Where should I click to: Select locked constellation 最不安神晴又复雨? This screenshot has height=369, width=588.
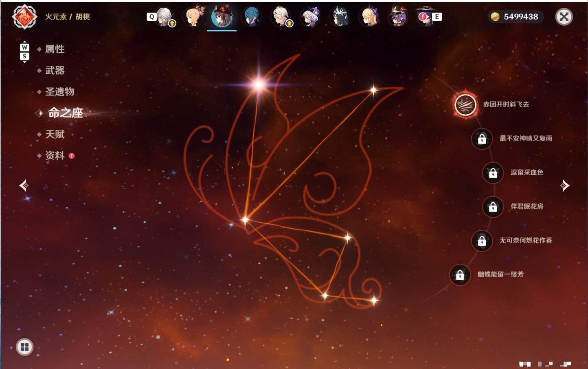click(x=482, y=139)
